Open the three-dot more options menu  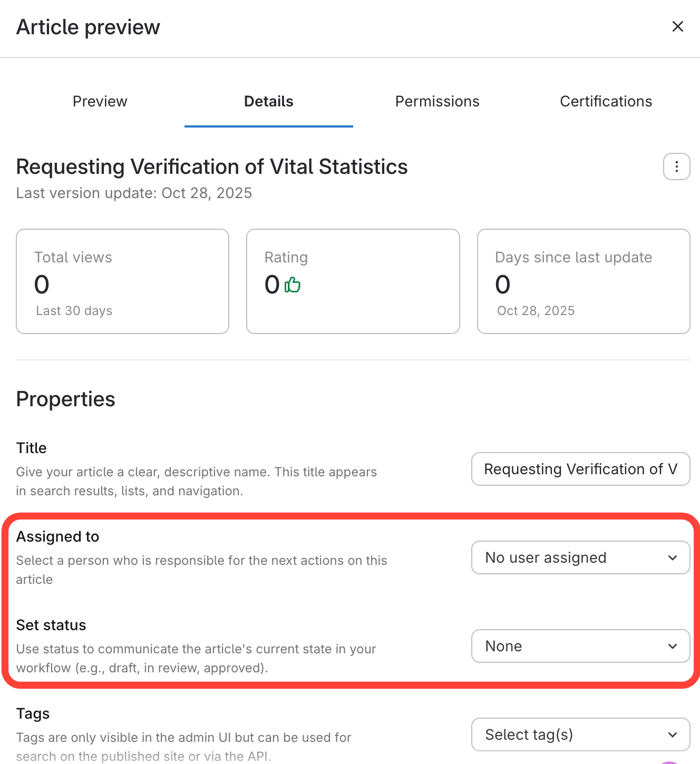676,166
